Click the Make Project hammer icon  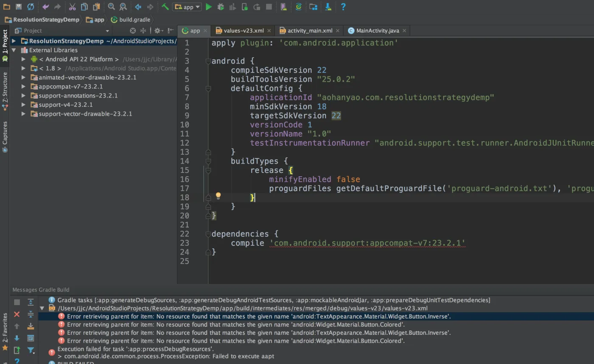165,7
